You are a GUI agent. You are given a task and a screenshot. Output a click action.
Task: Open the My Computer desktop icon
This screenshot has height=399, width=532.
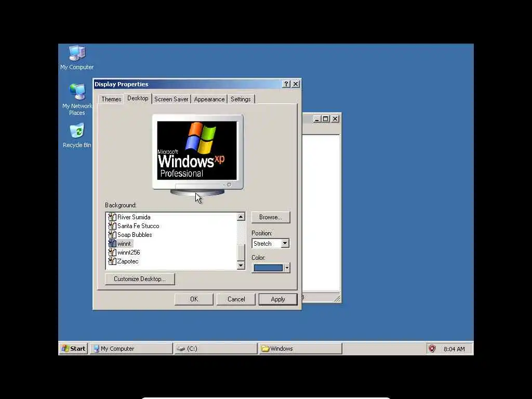[77, 58]
